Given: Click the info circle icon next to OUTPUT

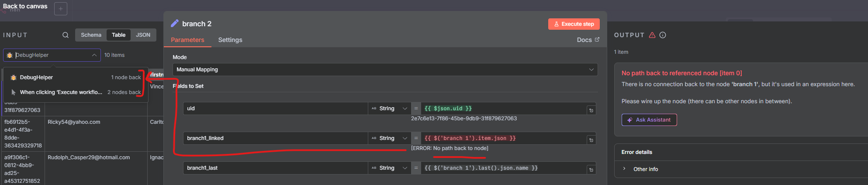Looking at the screenshot, I should point(663,35).
